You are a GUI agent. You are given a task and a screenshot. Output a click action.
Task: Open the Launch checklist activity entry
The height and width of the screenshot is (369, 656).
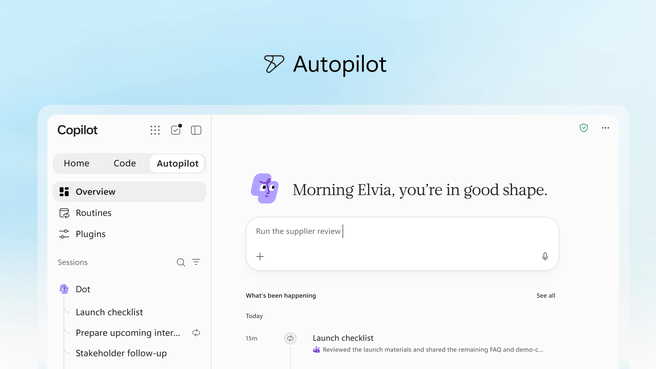tap(343, 338)
